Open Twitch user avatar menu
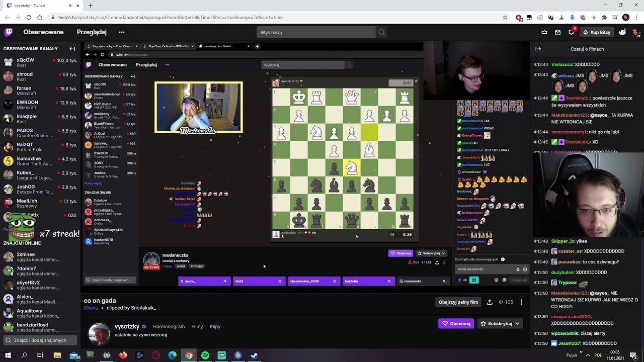This screenshot has height=362, width=644. tap(635, 32)
